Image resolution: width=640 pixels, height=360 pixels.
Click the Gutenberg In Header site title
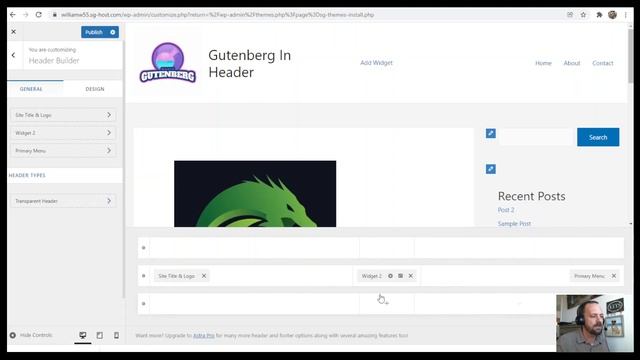coord(249,64)
